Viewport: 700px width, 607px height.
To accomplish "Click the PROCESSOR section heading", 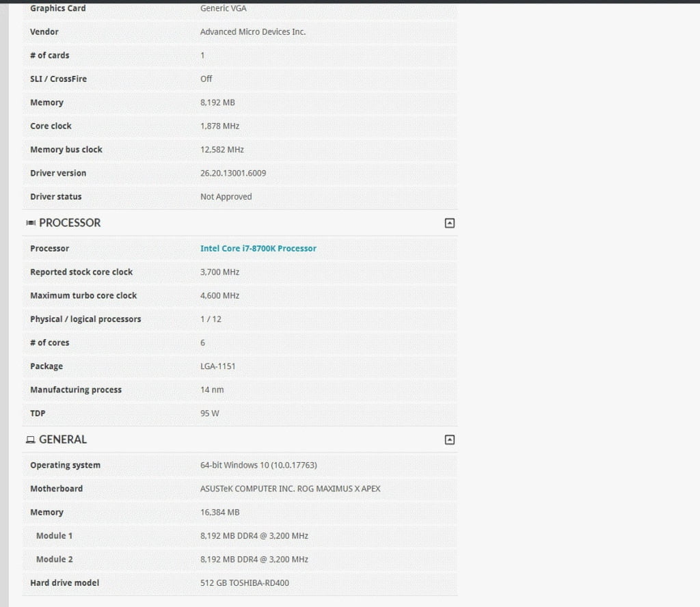I will click(70, 223).
